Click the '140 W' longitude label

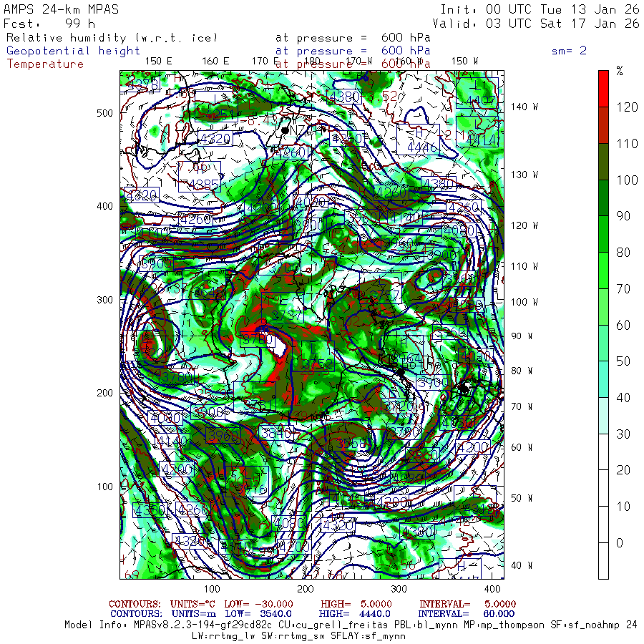click(524, 107)
